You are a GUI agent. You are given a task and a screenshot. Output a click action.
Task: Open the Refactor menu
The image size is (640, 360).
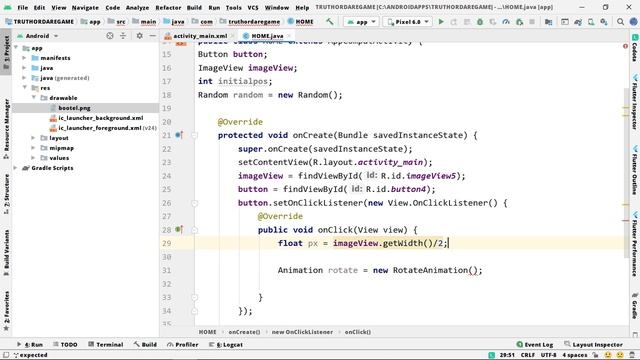[168, 7]
